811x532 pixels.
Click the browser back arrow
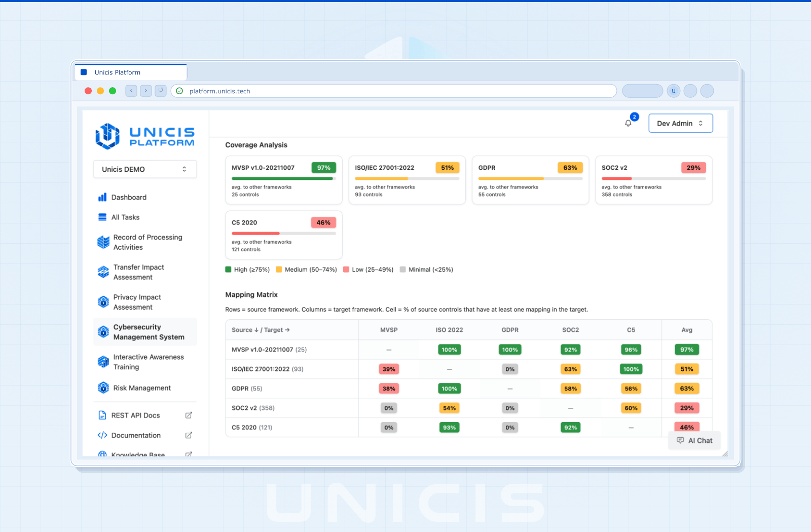click(x=131, y=91)
